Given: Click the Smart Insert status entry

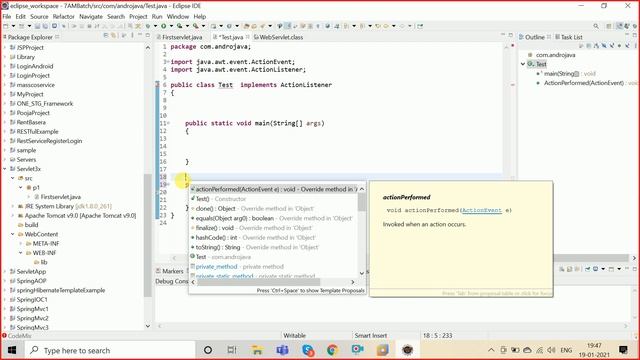Looking at the screenshot, I should click(x=371, y=336).
